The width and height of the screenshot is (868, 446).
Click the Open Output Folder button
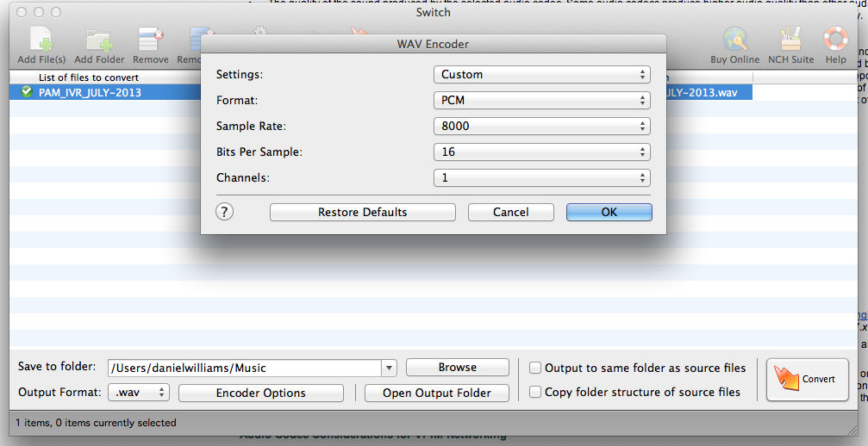click(x=437, y=393)
